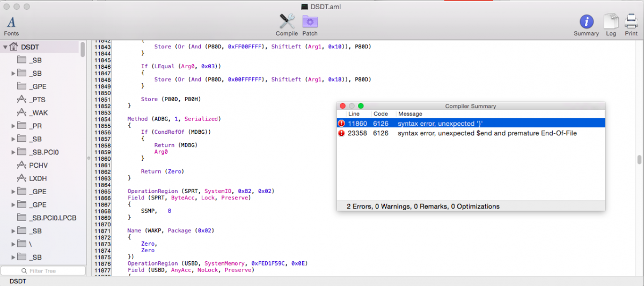
Task: Click the Filter Tree search field
Action: (x=43, y=271)
